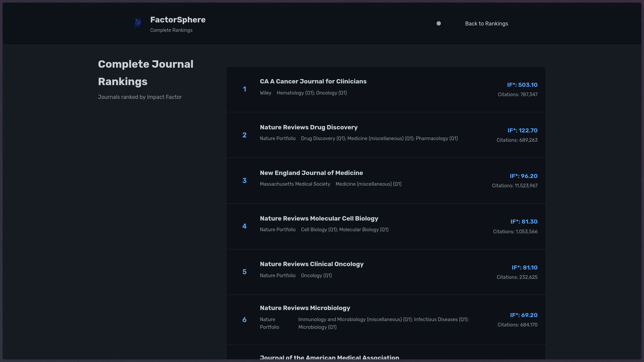Click Massachusetts Medical Society publisher label

(x=295, y=184)
